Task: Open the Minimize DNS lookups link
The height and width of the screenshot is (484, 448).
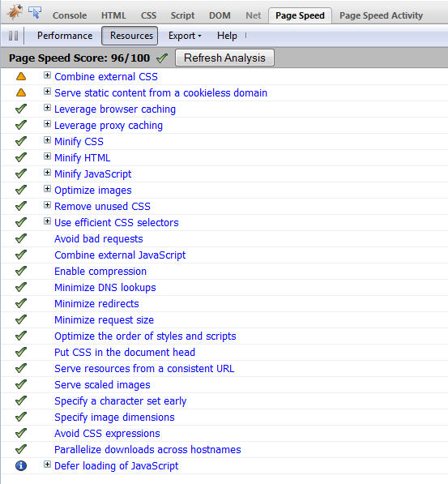Action: pos(105,288)
